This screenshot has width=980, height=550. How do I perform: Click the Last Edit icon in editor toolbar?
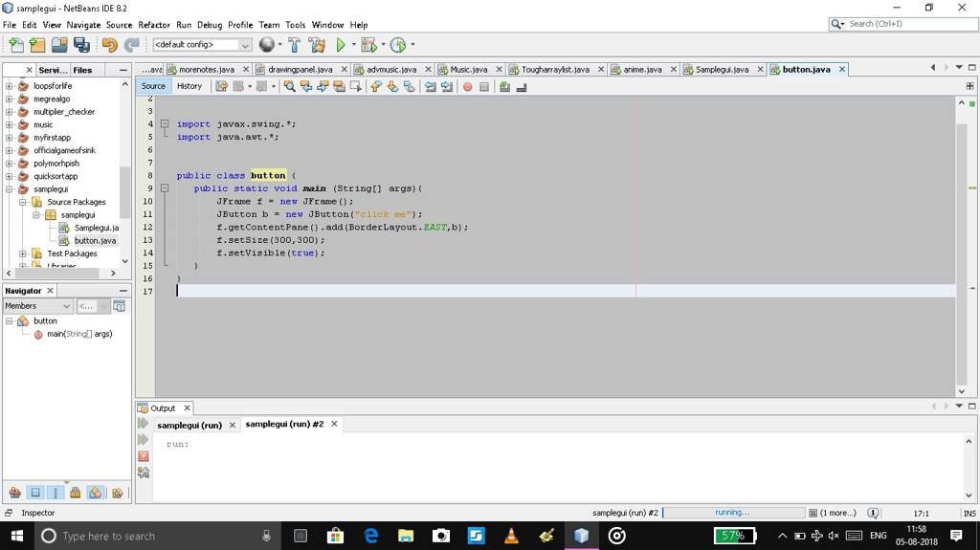[x=221, y=87]
